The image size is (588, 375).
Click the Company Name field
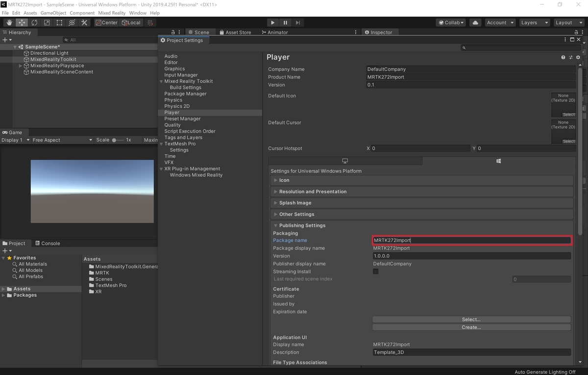[x=471, y=69]
